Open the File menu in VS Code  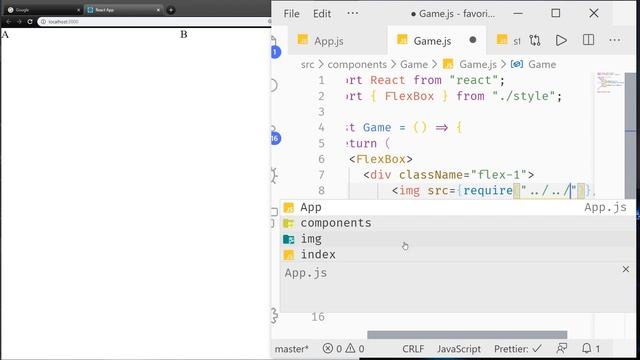(291, 14)
